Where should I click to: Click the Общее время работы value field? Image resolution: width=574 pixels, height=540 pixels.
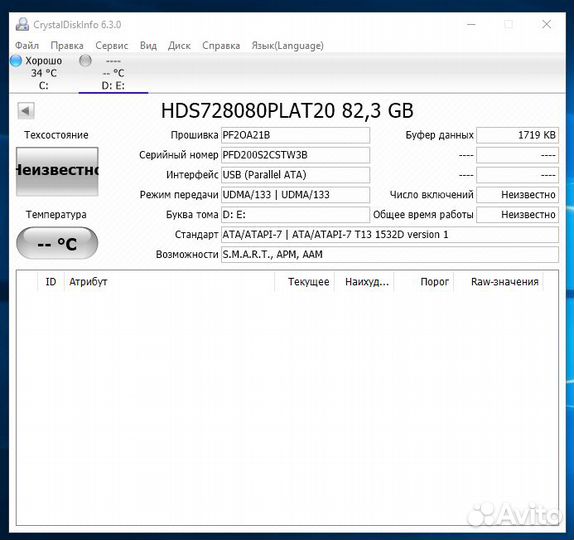point(517,215)
